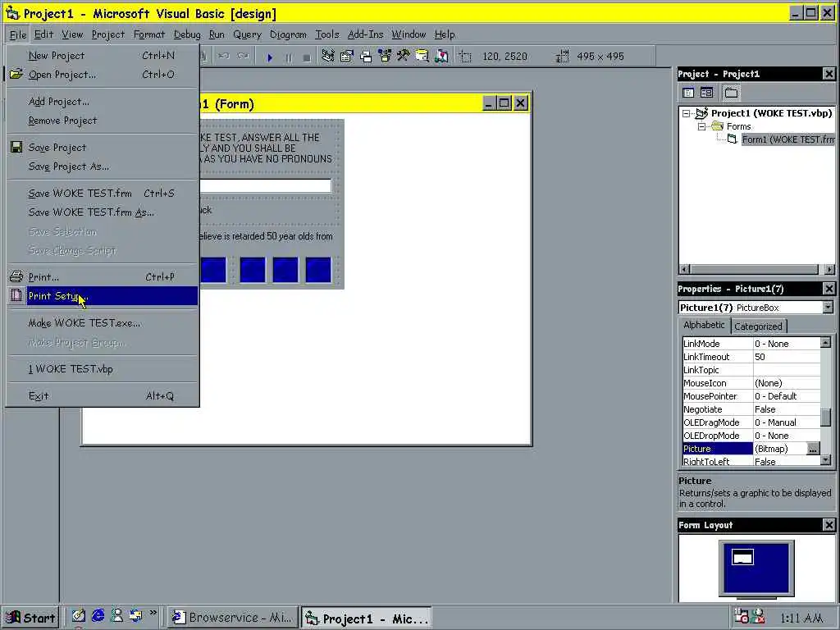Open recent file 1 WOKE TEST.vbp
Viewport: 840px width, 630px height.
(x=102, y=369)
